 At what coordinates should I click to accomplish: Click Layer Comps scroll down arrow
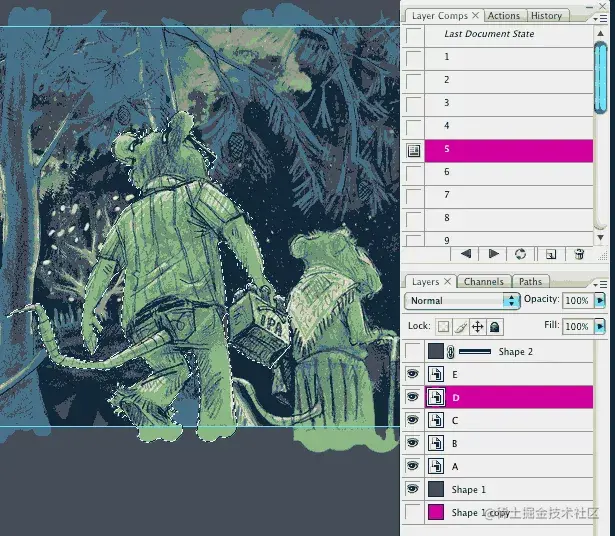[600, 238]
